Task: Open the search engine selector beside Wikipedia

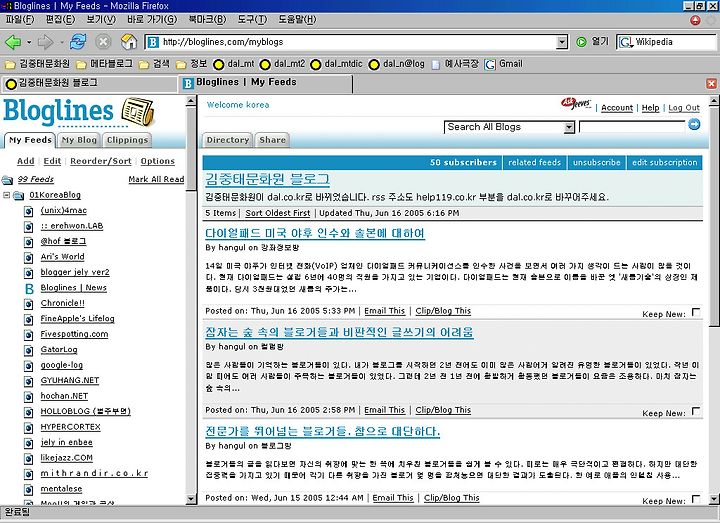Action: point(625,42)
